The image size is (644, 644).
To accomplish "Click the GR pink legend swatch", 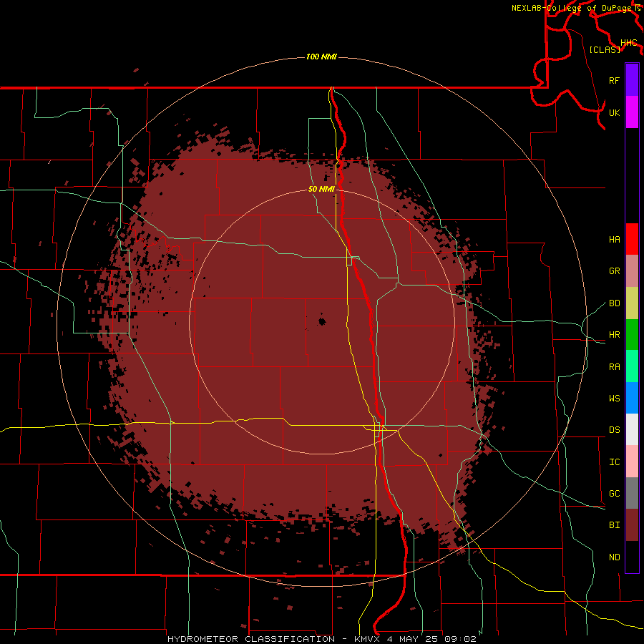I will 632,271.
